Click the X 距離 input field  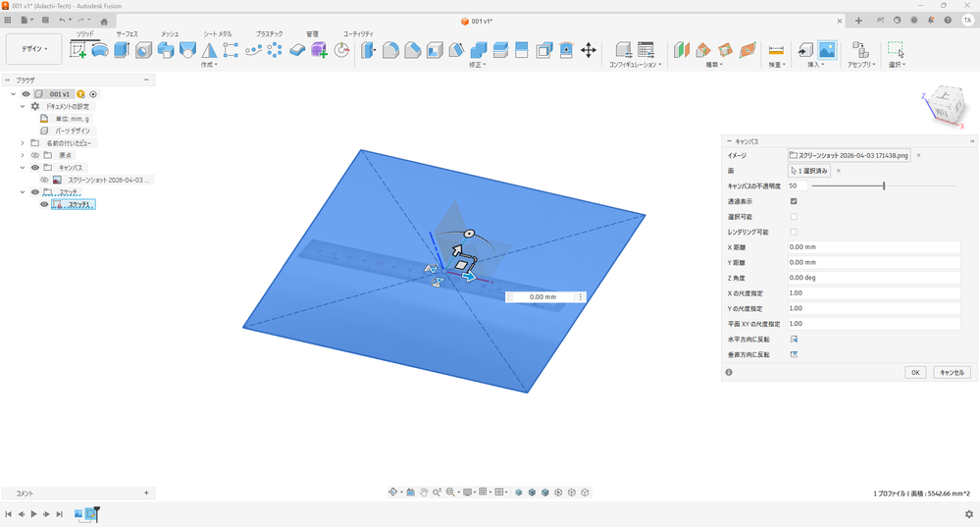click(874, 247)
